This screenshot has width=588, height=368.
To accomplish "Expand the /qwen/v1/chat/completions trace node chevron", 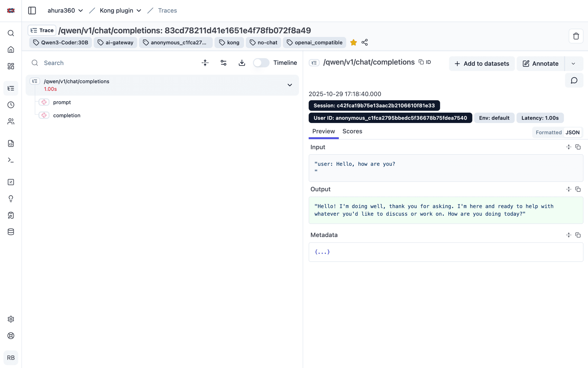I will (290, 85).
